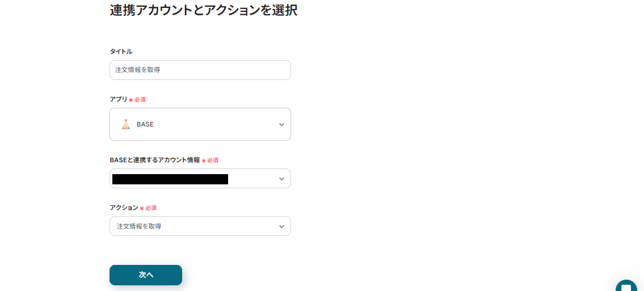
Task: Click the chevron arrow in the アプリ field
Action: (x=281, y=124)
